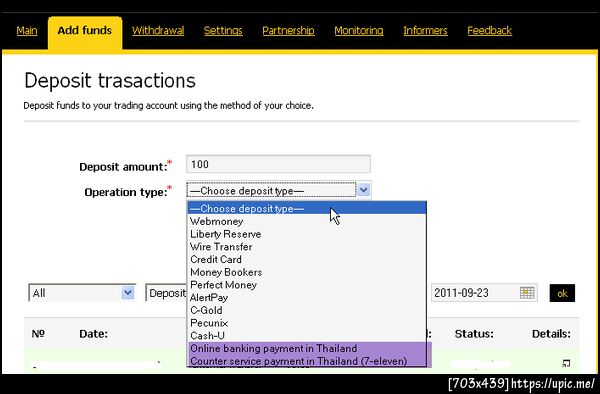Choose Liberty Reserve from the list
Viewport: 600px width, 394px height.
[307, 234]
